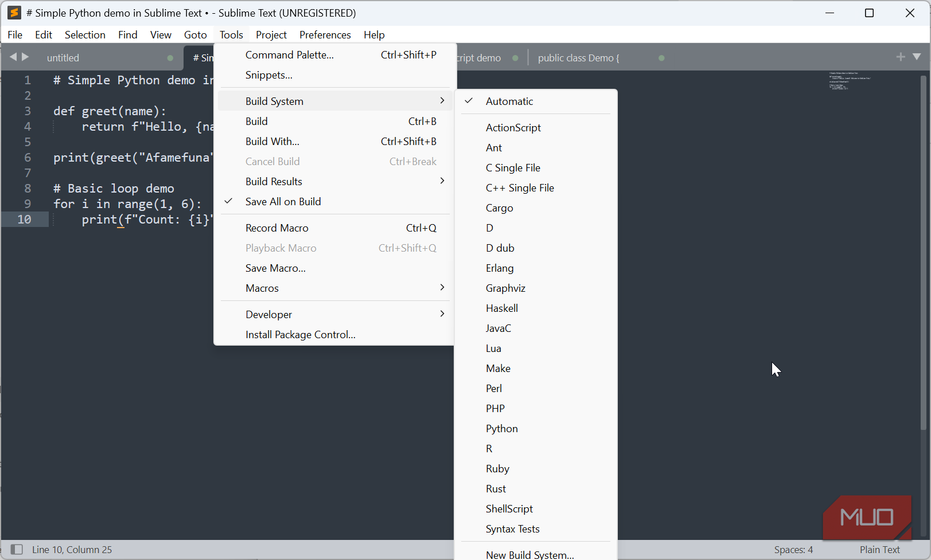Select Syntax Tests build system

point(536,529)
